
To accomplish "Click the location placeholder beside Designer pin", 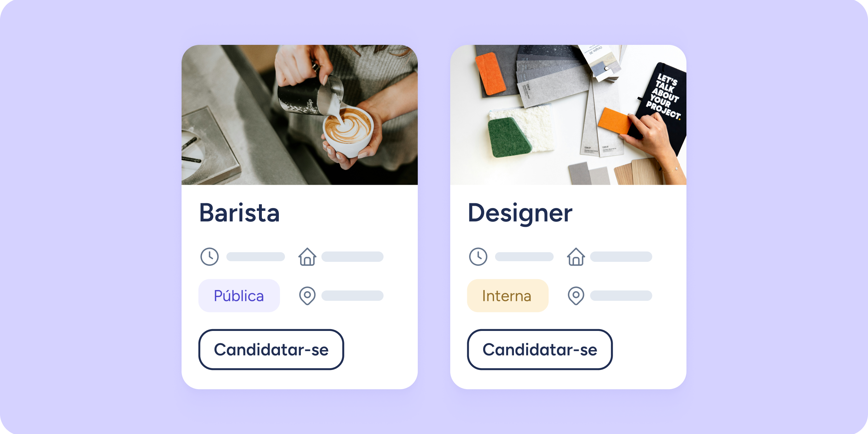I will 621,295.
